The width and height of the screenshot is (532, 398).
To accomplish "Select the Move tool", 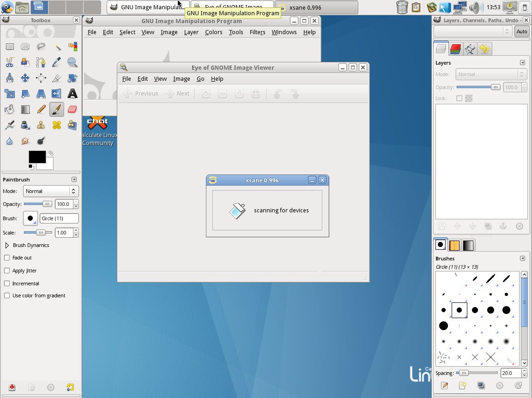I will pos(25,78).
